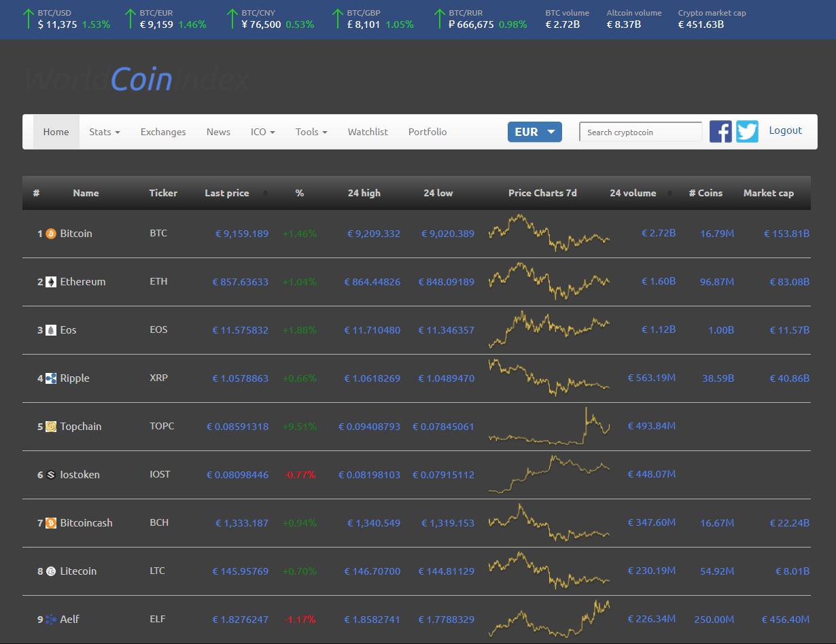The height and width of the screenshot is (644, 836).
Task: Open the Watchlist page
Action: click(x=368, y=132)
